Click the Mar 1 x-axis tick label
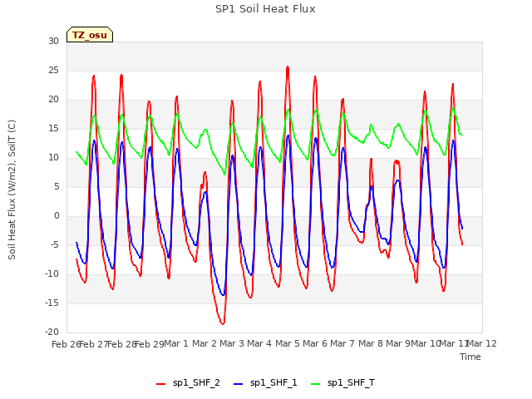532x399 pixels. [176, 343]
